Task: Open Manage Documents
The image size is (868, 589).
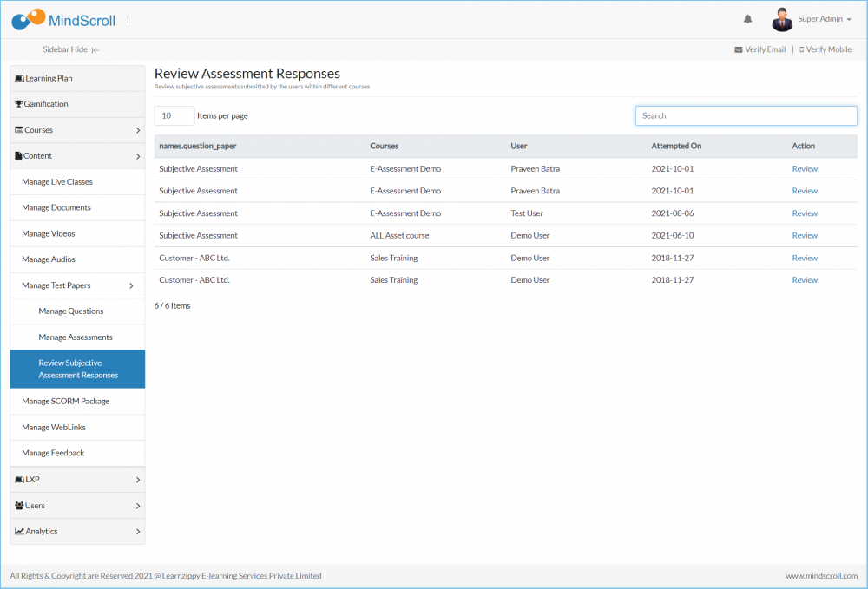Action: pyautogui.click(x=77, y=208)
